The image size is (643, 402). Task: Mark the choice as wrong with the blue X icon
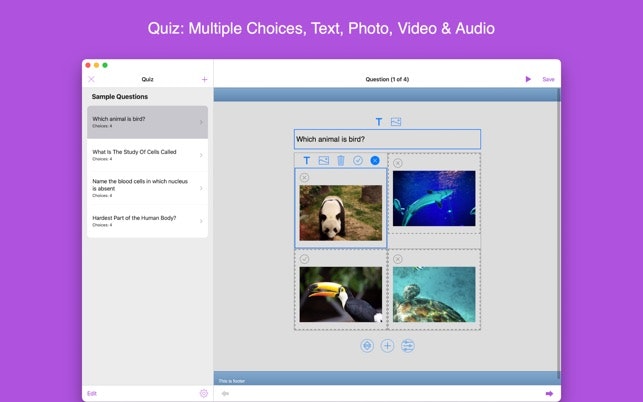(375, 160)
